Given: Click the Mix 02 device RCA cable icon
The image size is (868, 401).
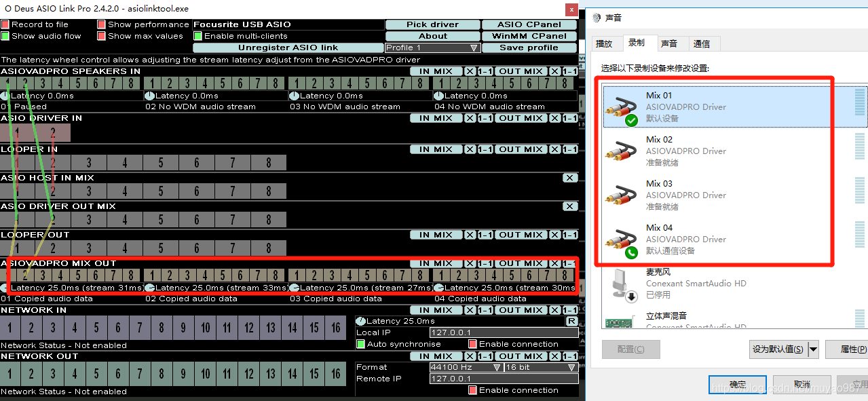Looking at the screenshot, I should click(622, 151).
